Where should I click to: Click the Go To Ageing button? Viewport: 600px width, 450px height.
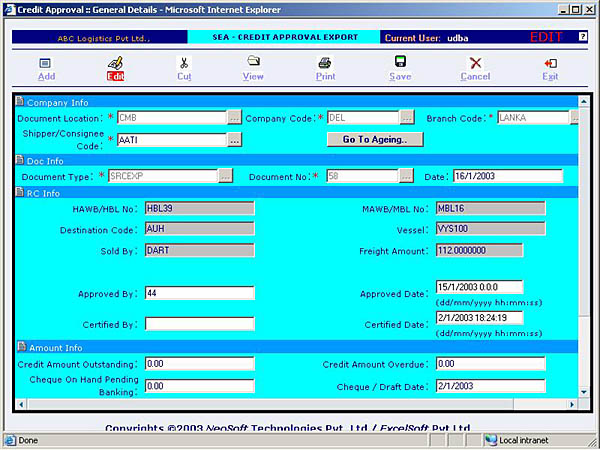(375, 140)
